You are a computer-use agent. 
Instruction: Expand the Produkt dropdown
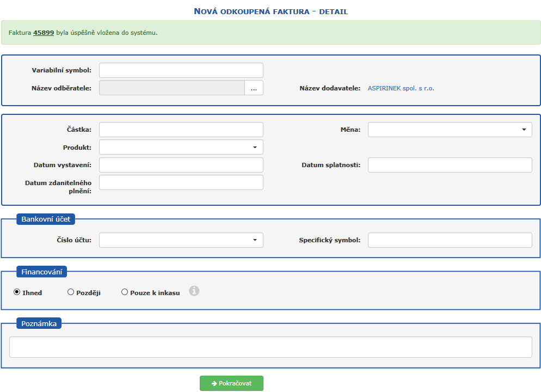click(181, 147)
